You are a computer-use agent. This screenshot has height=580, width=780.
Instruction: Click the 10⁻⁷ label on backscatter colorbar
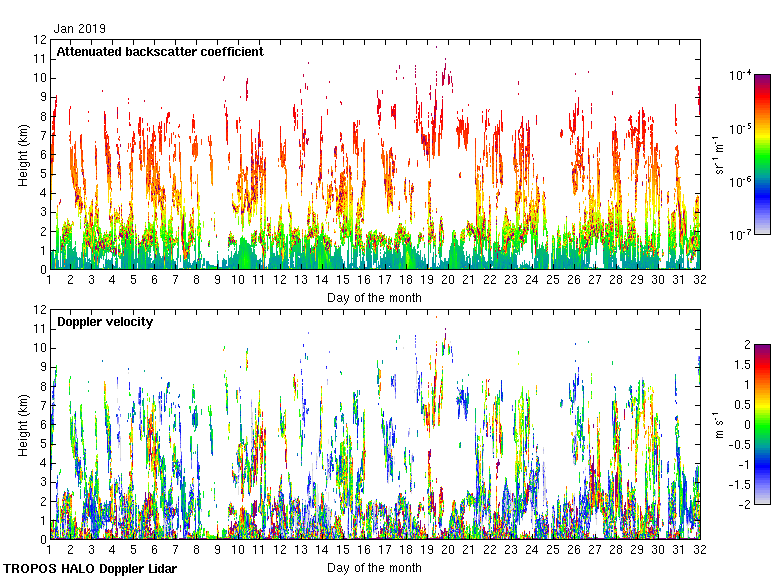tap(741, 235)
